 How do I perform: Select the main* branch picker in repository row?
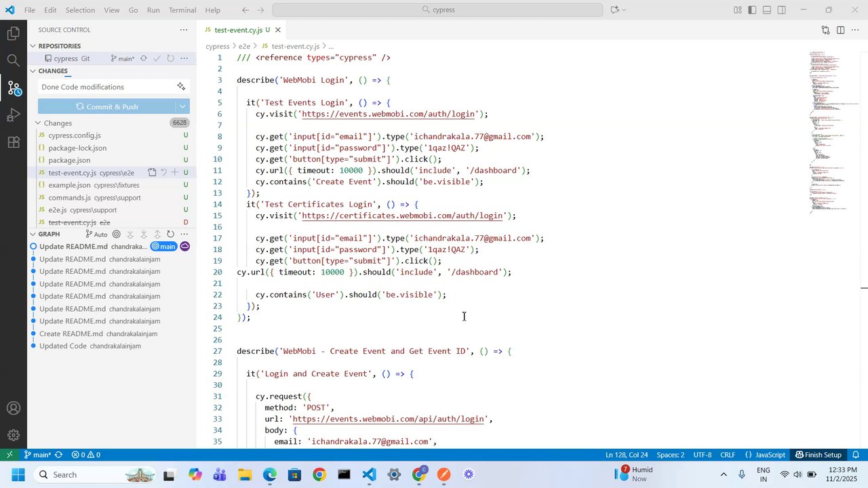click(x=123, y=58)
